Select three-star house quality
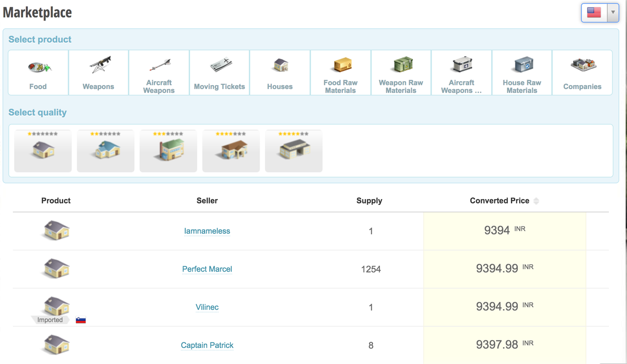The image size is (627, 364). pos(169,151)
